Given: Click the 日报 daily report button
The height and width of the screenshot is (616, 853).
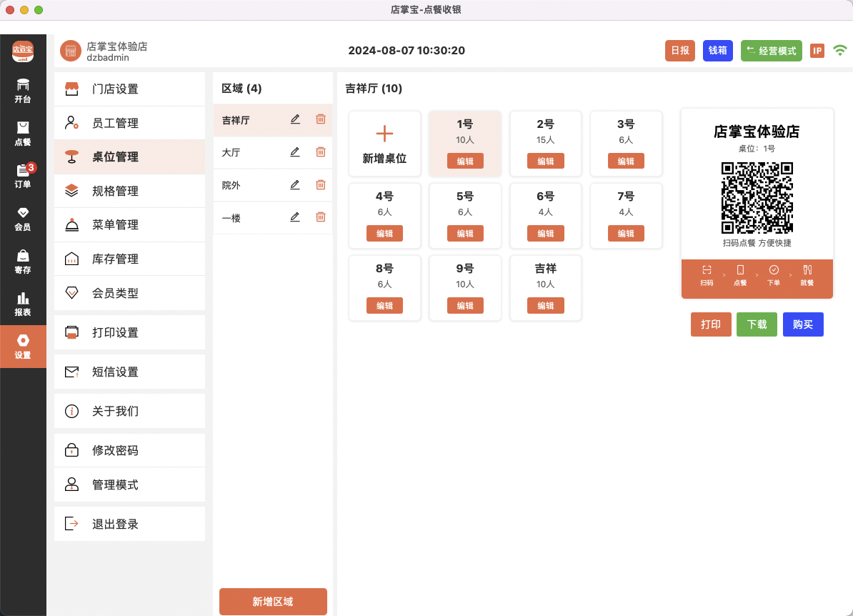Looking at the screenshot, I should tap(680, 51).
